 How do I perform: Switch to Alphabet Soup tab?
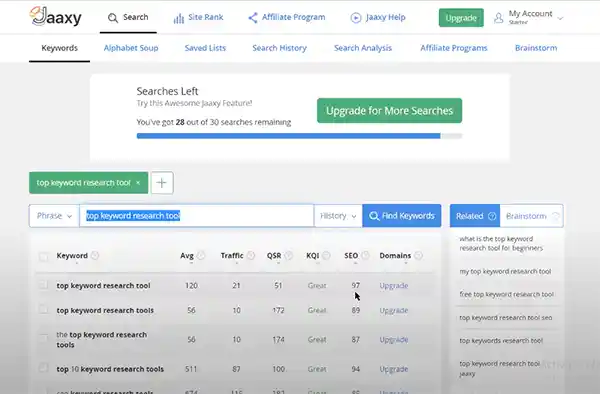[131, 48]
